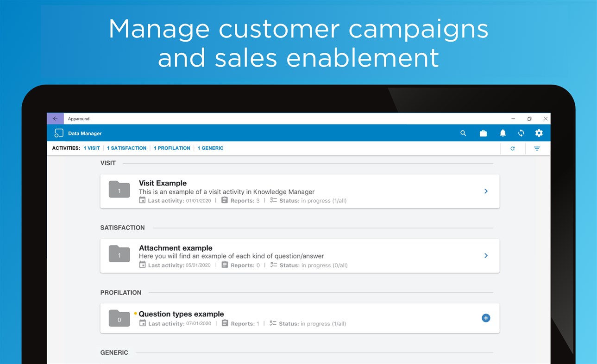597x364 pixels.
Task: Expand Attachment example with chevron
Action: tap(486, 255)
